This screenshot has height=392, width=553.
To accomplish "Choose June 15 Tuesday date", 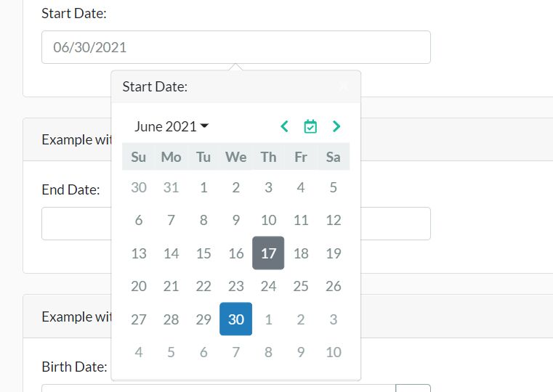I will click(x=203, y=253).
